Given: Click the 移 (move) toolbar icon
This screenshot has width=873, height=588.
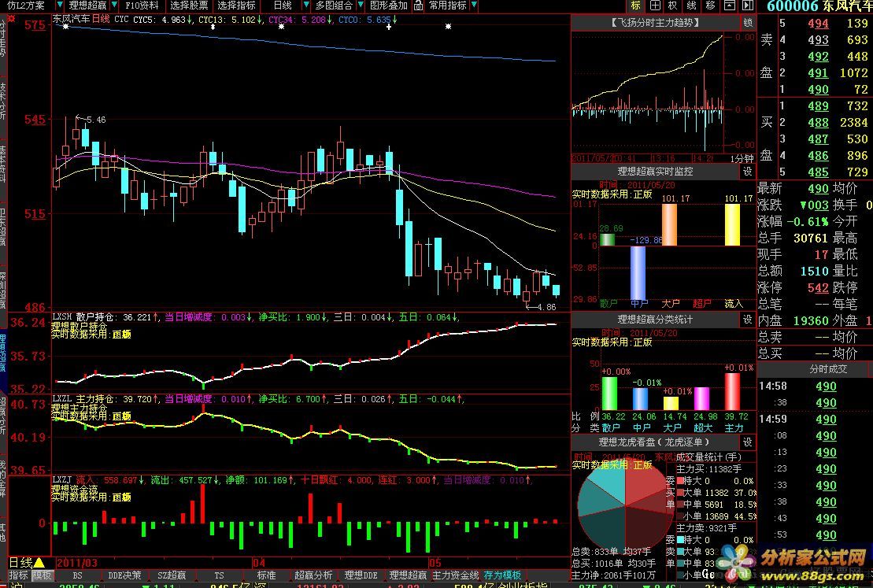Looking at the screenshot, I should 710,6.
